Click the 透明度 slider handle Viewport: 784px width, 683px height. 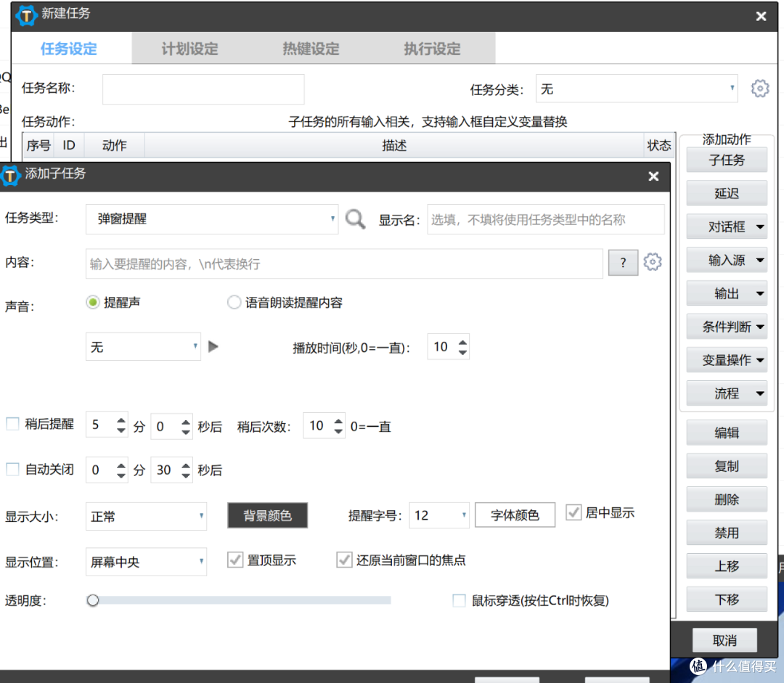92,600
